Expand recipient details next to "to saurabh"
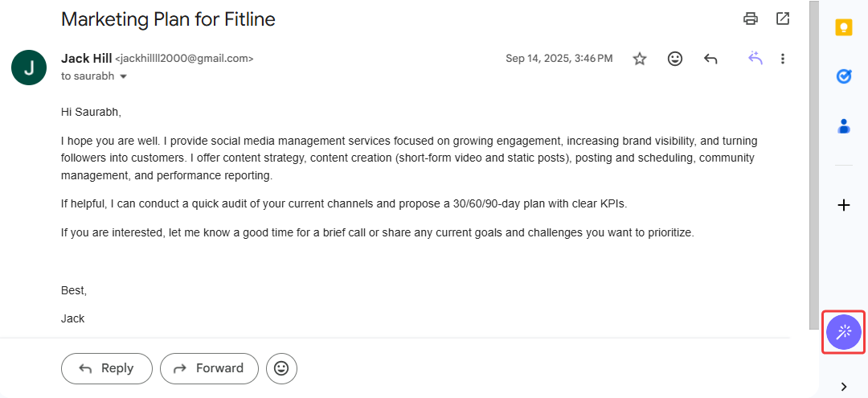Image resolution: width=868 pixels, height=398 pixels. [x=124, y=77]
